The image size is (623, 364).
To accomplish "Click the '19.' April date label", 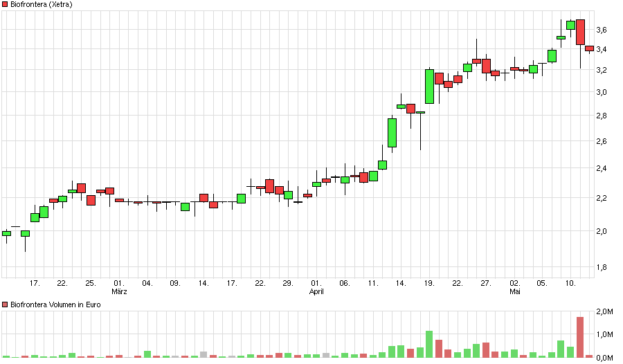I will pyautogui.click(x=429, y=283).
